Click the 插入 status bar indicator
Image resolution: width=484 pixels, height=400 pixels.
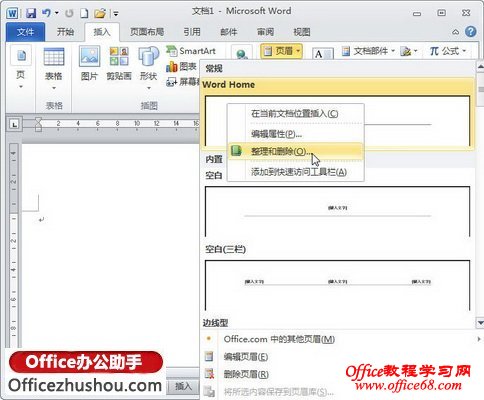coord(183,386)
